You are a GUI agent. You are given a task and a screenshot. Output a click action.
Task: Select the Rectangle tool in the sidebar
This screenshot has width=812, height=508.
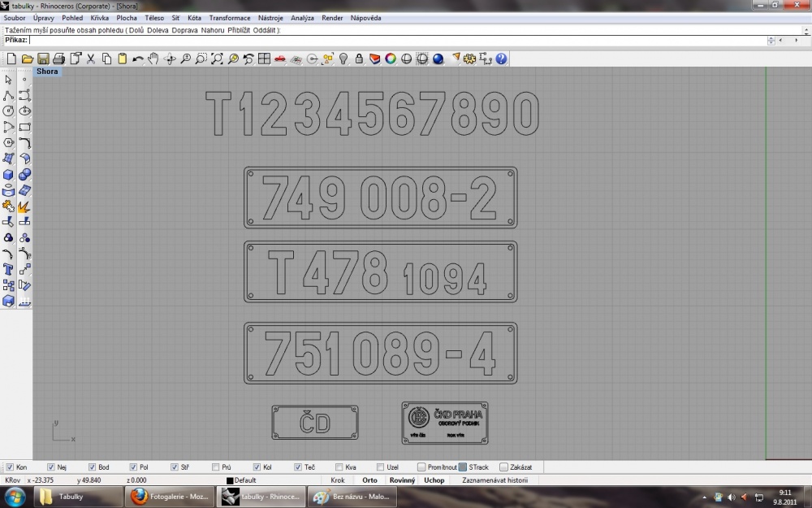pos(24,127)
